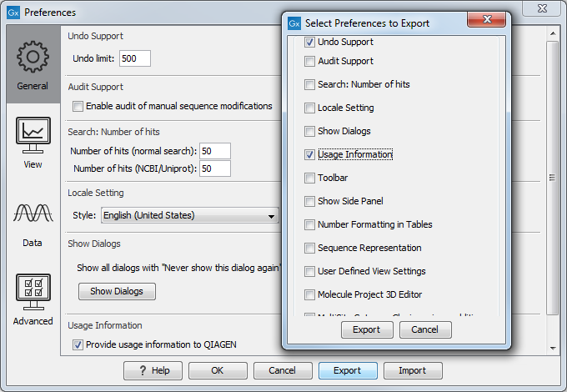
Task: Click the Import button
Action: (x=412, y=370)
